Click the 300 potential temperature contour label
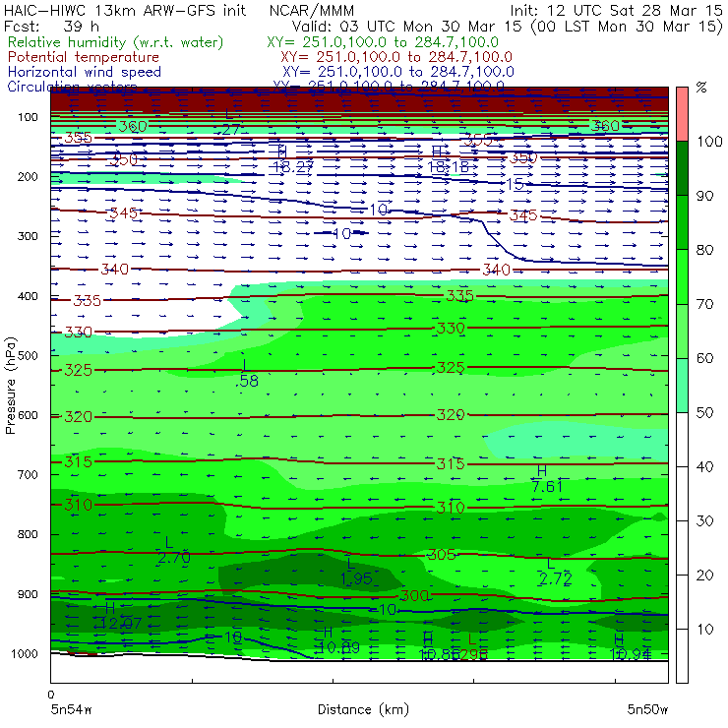This screenshot has height=728, width=728. (x=413, y=595)
